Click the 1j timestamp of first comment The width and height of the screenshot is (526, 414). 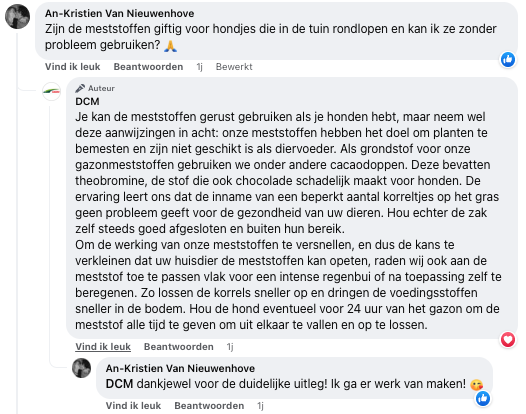pyautogui.click(x=200, y=67)
